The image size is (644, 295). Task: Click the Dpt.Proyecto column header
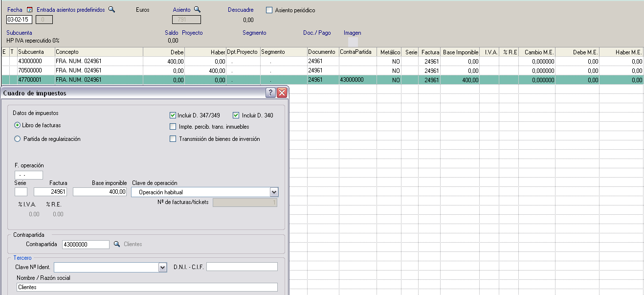point(243,52)
